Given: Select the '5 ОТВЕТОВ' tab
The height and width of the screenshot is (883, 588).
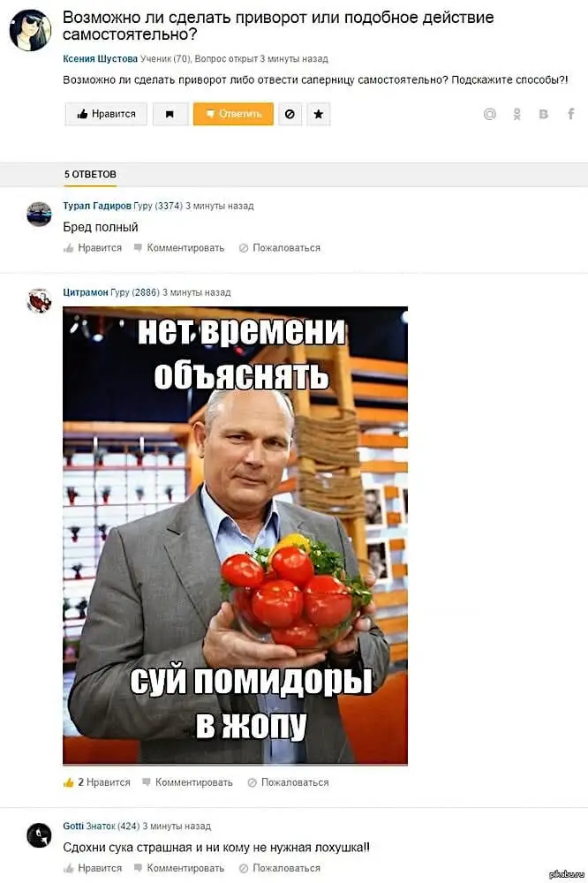Looking at the screenshot, I should point(90,175).
